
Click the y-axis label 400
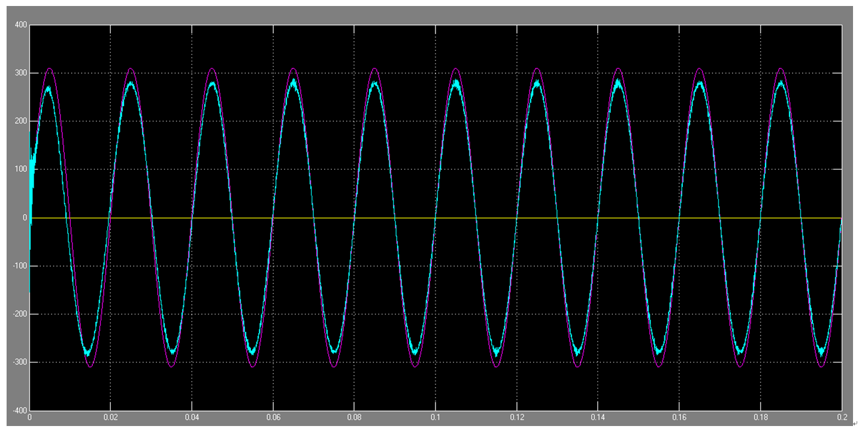pyautogui.click(x=22, y=25)
